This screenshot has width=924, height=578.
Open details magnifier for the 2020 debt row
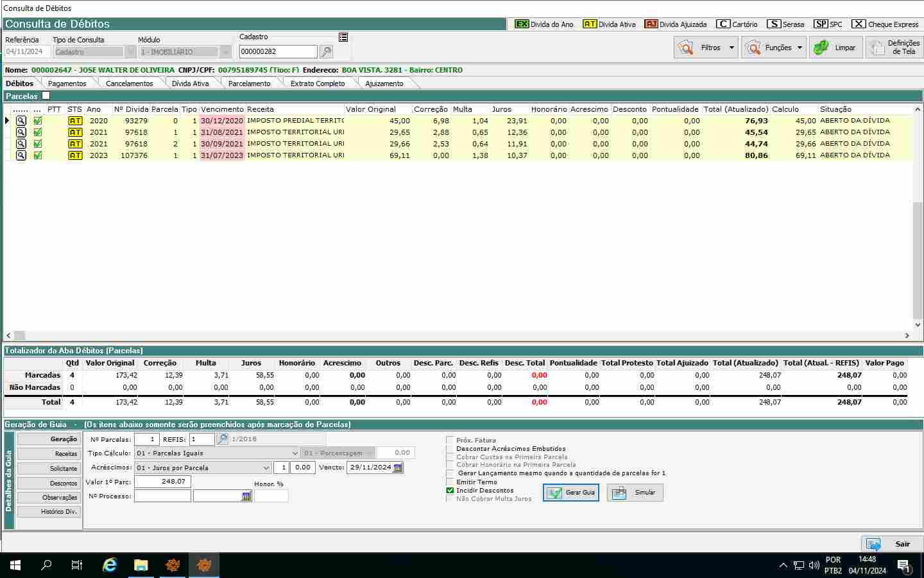[x=21, y=121]
